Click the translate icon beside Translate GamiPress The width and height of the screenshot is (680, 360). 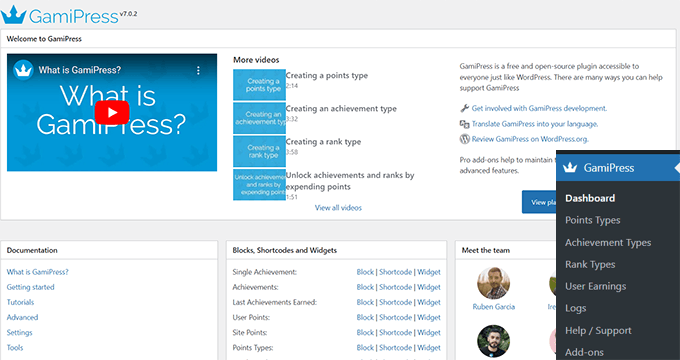tap(464, 124)
